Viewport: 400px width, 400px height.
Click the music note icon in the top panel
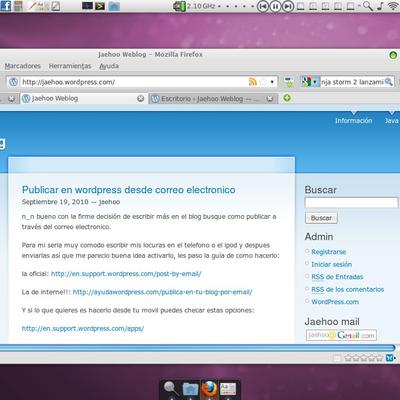coord(380,6)
